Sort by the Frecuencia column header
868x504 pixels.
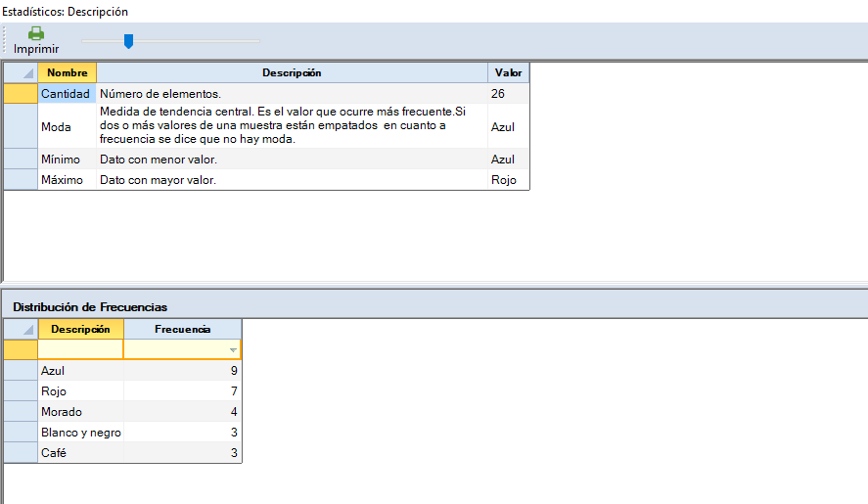click(182, 329)
